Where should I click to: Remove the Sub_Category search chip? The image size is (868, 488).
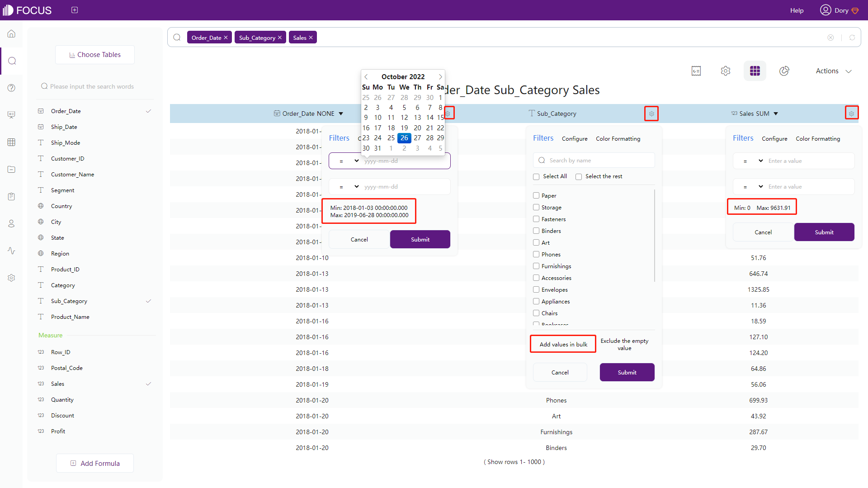[280, 38]
